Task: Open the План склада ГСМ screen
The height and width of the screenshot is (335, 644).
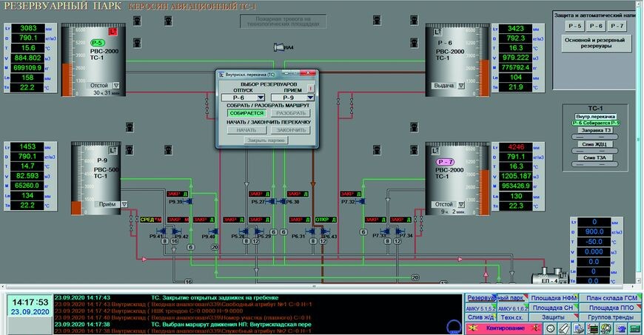Action: (x=611, y=298)
